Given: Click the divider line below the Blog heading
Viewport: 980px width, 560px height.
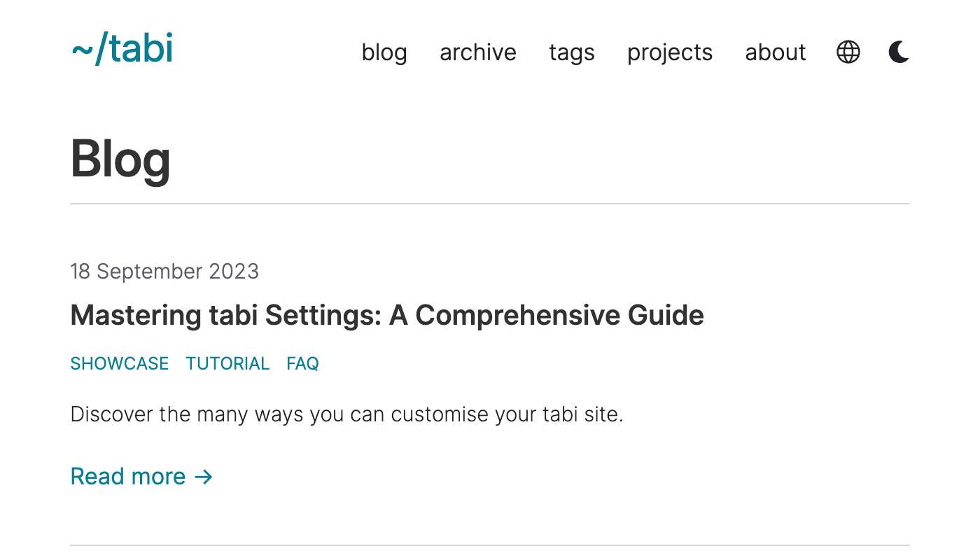Looking at the screenshot, I should point(490,204).
